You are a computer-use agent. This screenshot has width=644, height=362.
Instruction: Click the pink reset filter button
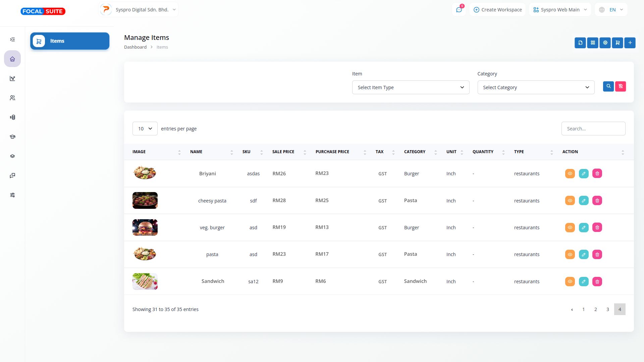pyautogui.click(x=621, y=86)
